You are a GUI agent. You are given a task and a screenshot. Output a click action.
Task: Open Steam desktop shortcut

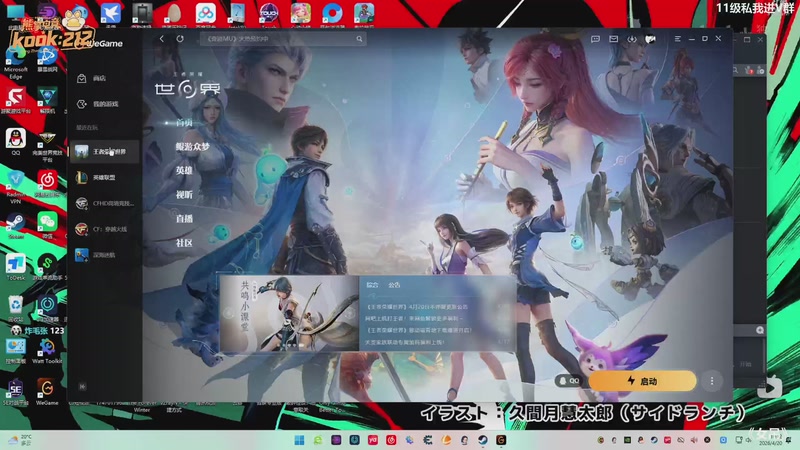click(x=15, y=226)
